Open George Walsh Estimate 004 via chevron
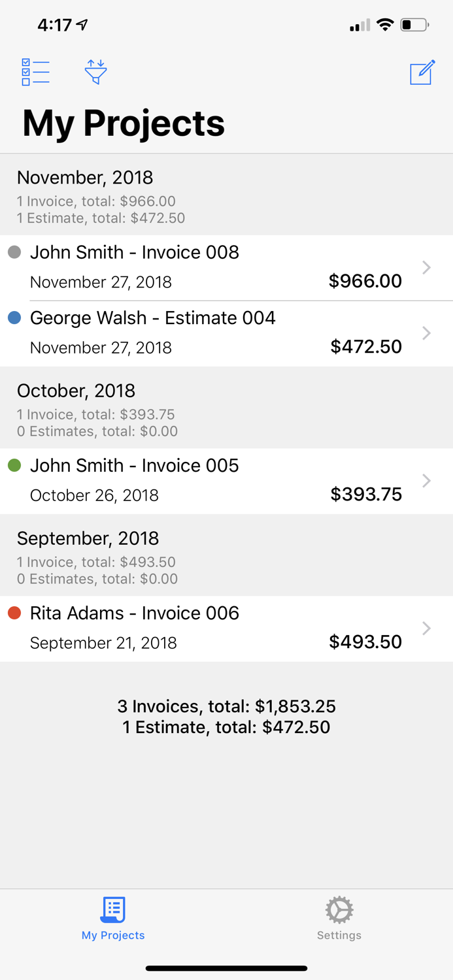This screenshot has width=453, height=980. point(426,333)
